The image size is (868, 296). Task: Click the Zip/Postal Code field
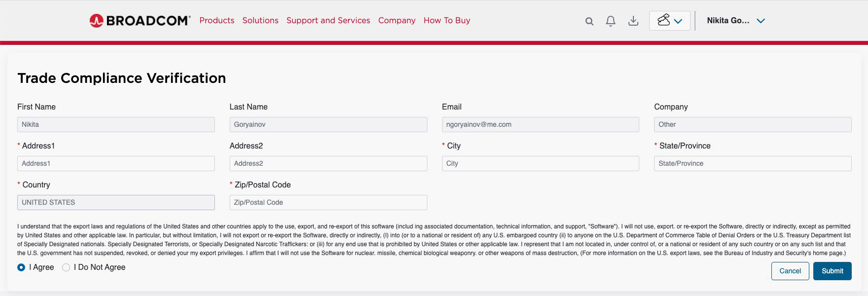click(x=328, y=202)
